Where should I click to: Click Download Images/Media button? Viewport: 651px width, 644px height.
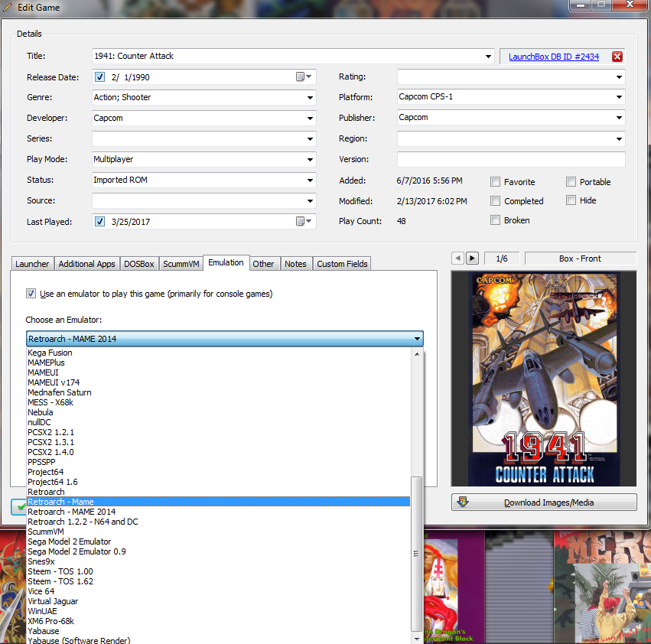544,502
